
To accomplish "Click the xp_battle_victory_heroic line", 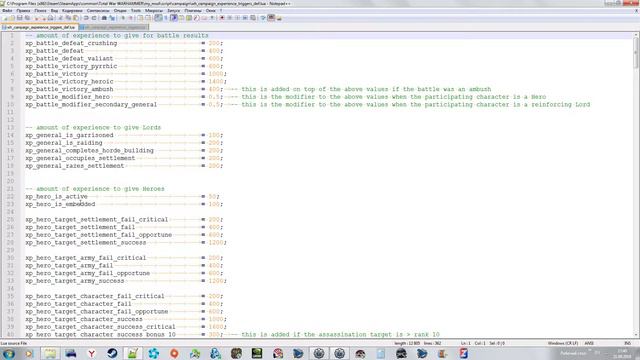I will pyautogui.click(x=126, y=82).
